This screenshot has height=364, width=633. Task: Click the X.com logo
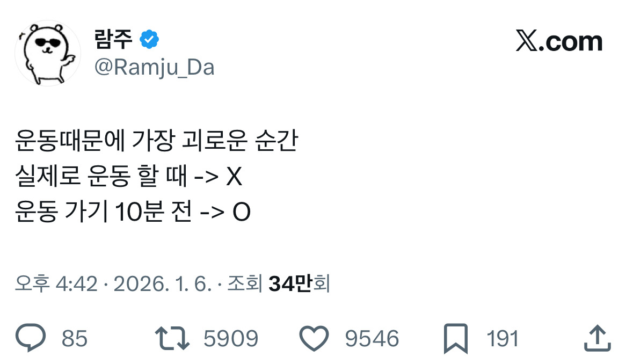(x=559, y=42)
